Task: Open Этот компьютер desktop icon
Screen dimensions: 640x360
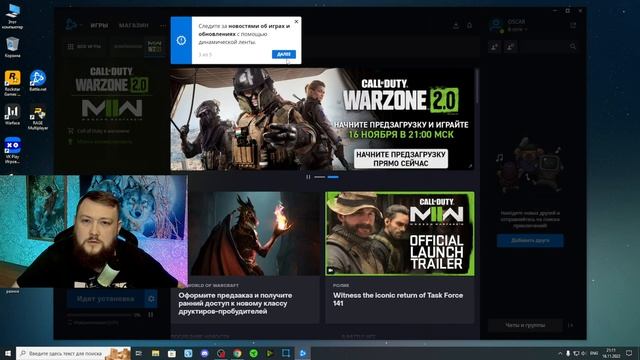Action: [x=12, y=16]
